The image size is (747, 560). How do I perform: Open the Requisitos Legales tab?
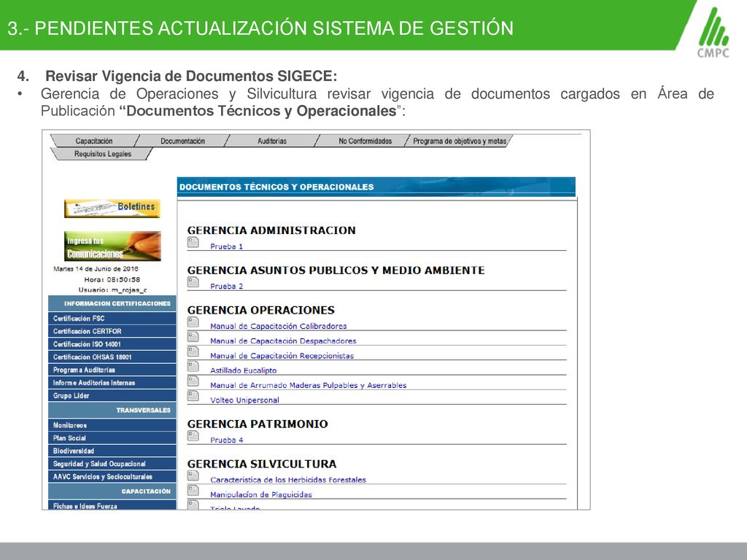pyautogui.click(x=102, y=154)
